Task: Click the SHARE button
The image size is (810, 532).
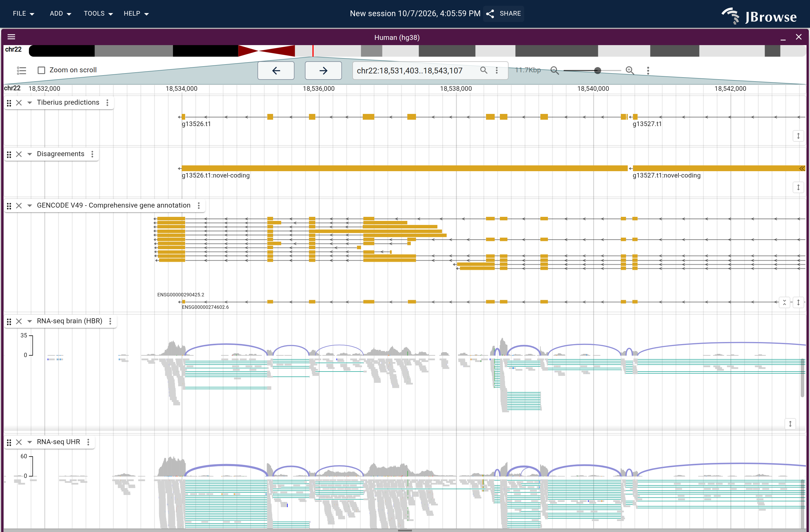Action: 504,14
